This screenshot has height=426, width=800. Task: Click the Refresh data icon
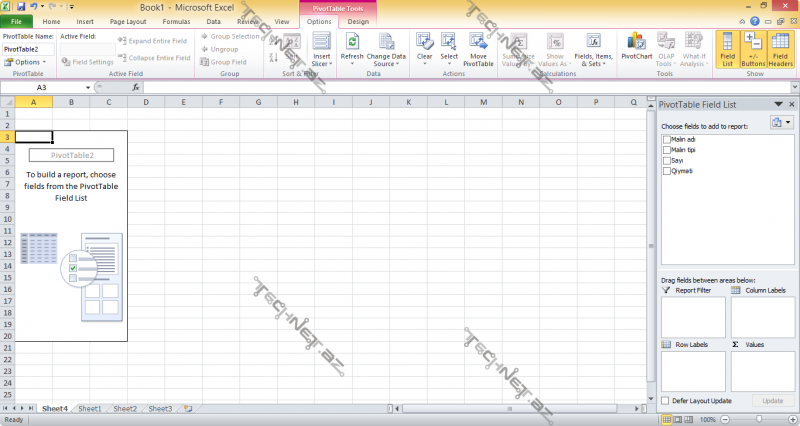[x=352, y=42]
